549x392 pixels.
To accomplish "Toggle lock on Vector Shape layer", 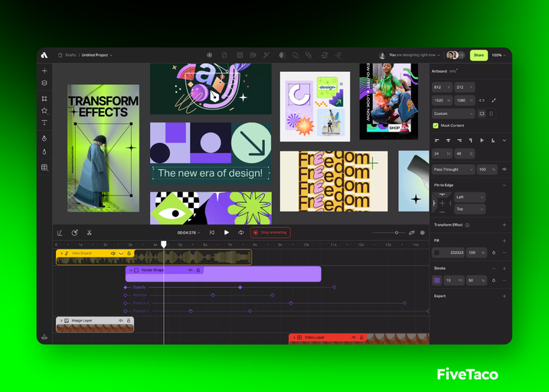I will coord(198,270).
